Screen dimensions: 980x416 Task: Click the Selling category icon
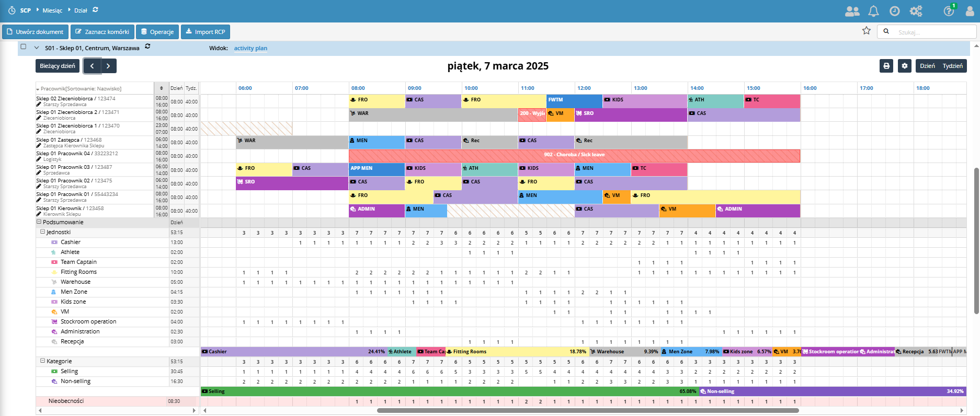54,372
